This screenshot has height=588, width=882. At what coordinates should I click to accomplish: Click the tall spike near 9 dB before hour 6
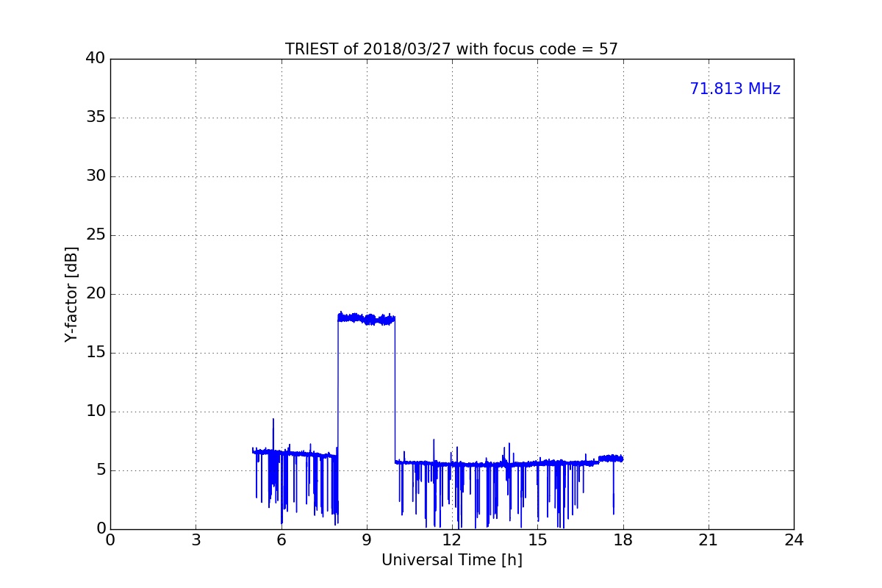coord(273,434)
